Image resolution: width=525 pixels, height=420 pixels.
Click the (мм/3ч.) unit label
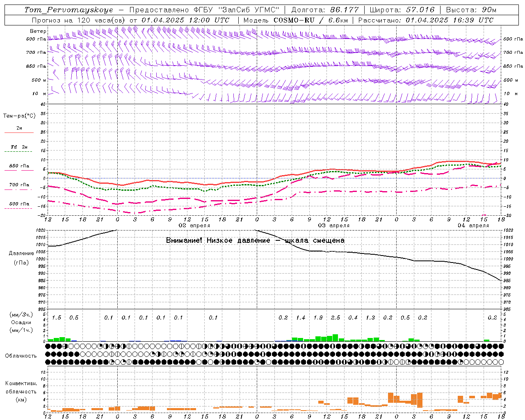point(21,315)
